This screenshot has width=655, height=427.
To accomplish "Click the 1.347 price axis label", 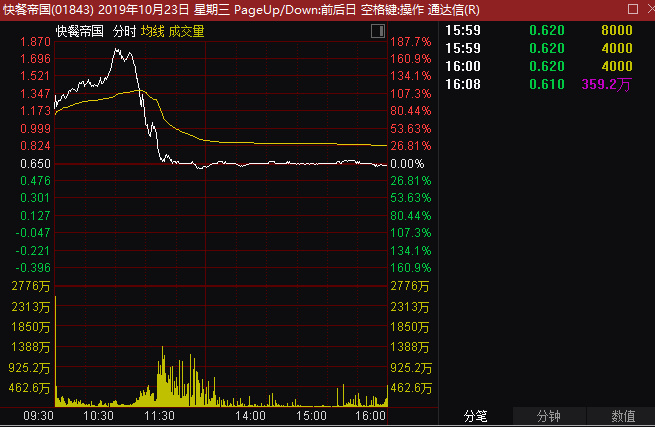I will point(35,94).
